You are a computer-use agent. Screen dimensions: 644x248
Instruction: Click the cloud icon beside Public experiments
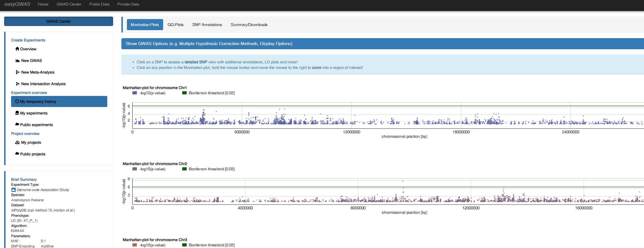click(x=17, y=124)
